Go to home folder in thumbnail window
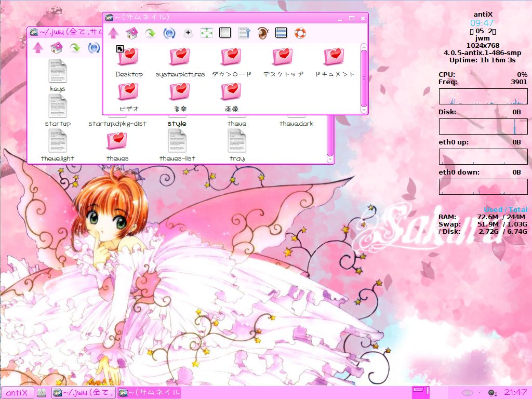 pyautogui.click(x=132, y=33)
